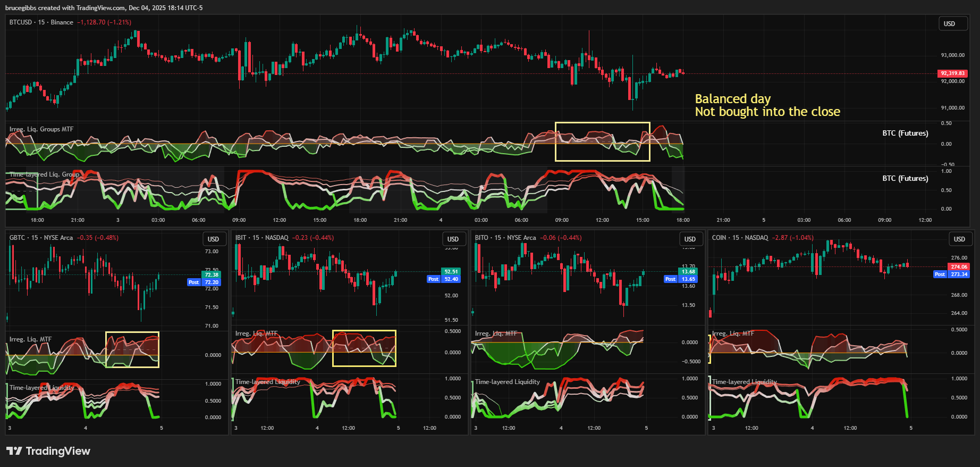Image resolution: width=980 pixels, height=467 pixels.
Task: Click the TradingView logo at bottom left
Action: 48,451
